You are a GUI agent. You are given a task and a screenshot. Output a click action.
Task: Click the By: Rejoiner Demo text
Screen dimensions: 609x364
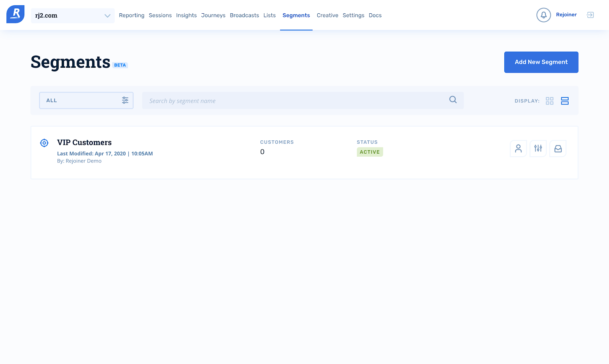click(79, 161)
